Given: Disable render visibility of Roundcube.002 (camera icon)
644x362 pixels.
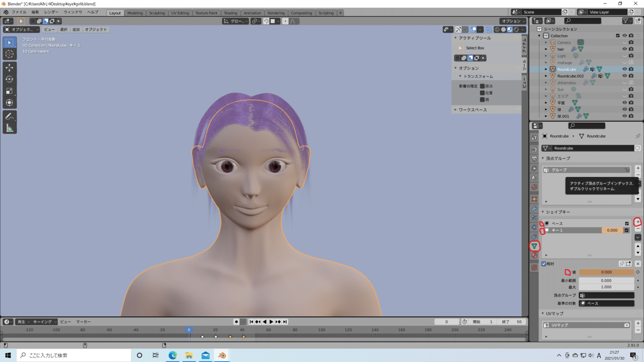Looking at the screenshot, I should click(x=631, y=76).
